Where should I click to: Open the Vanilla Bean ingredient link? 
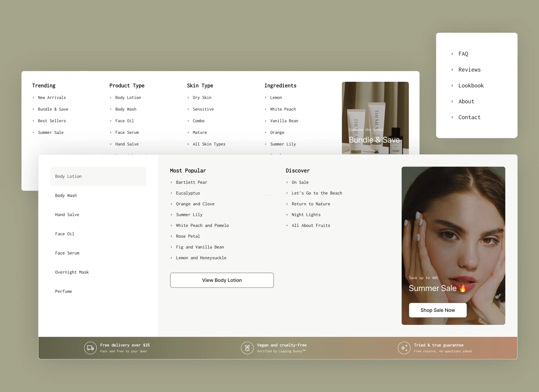pos(284,121)
